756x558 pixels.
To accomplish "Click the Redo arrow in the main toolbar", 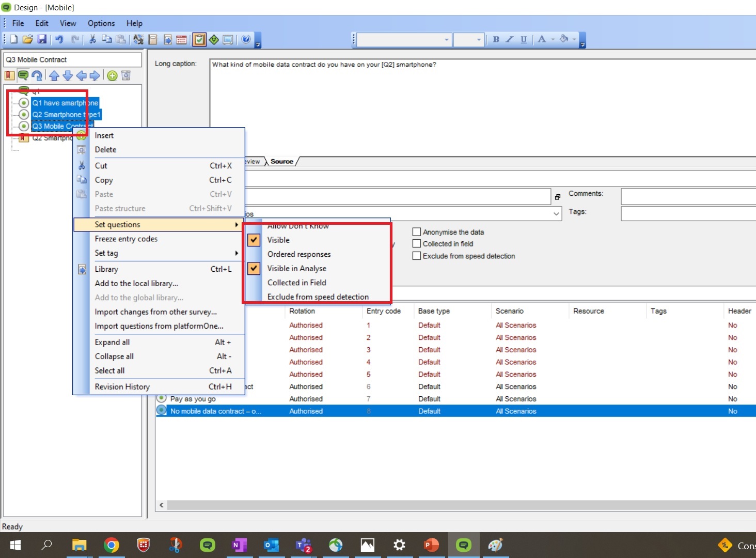I will click(x=75, y=39).
